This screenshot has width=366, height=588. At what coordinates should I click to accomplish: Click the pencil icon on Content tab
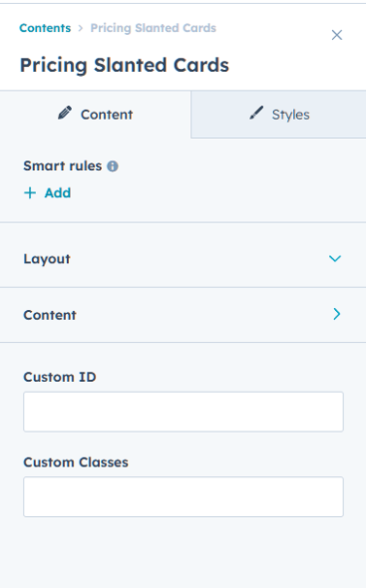(x=65, y=113)
